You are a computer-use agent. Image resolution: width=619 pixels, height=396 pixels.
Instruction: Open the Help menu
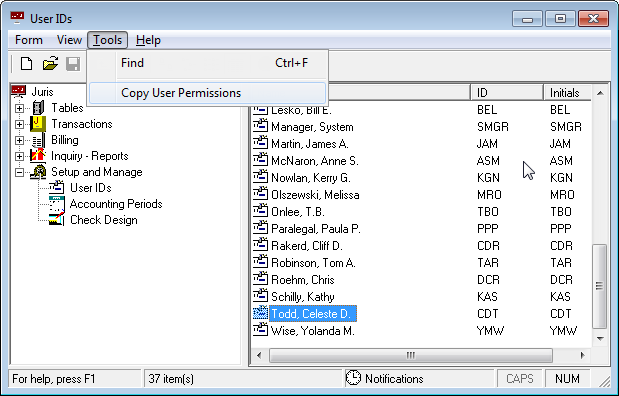148,40
